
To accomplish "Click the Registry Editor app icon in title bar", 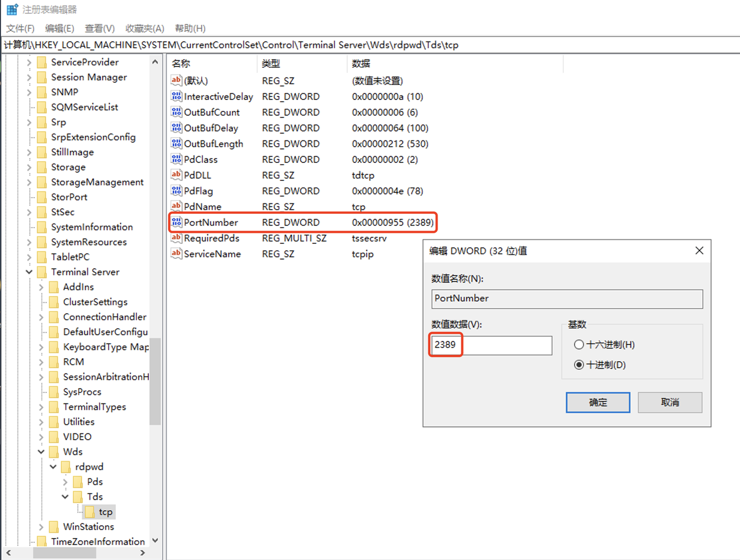I will [12, 10].
